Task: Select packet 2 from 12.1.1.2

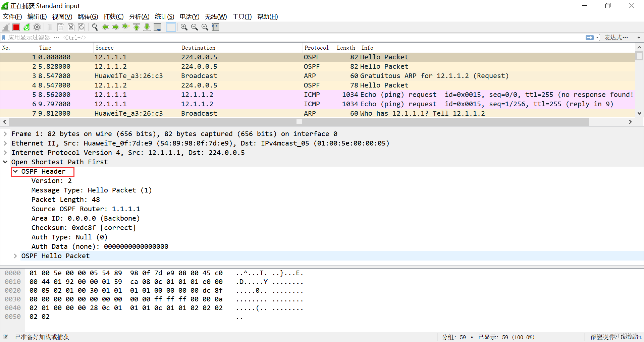Action: (x=317, y=66)
